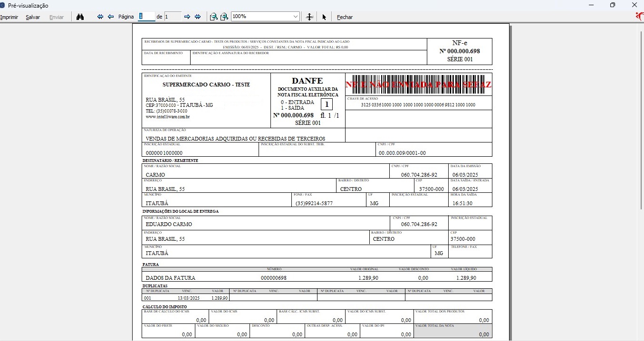Image resolution: width=644 pixels, height=341 pixels.
Task: Click the total pages field after 'de'
Action: click(x=173, y=17)
